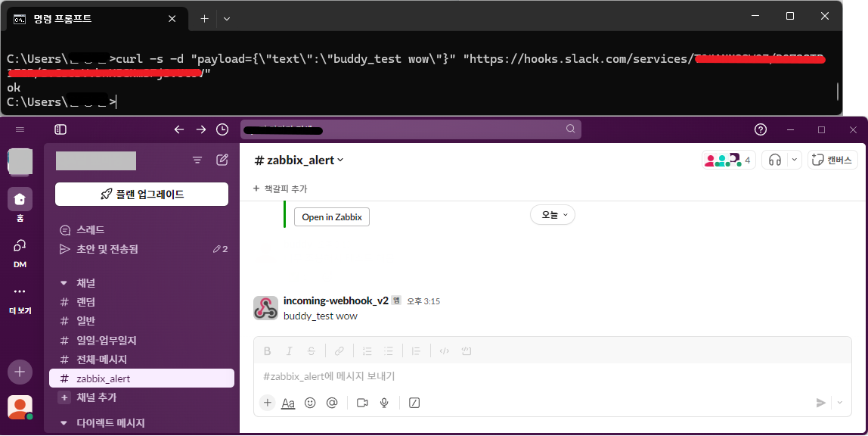The width and height of the screenshot is (868, 436).
Task: Open 오늘 date jump dropdown
Action: coord(553,215)
